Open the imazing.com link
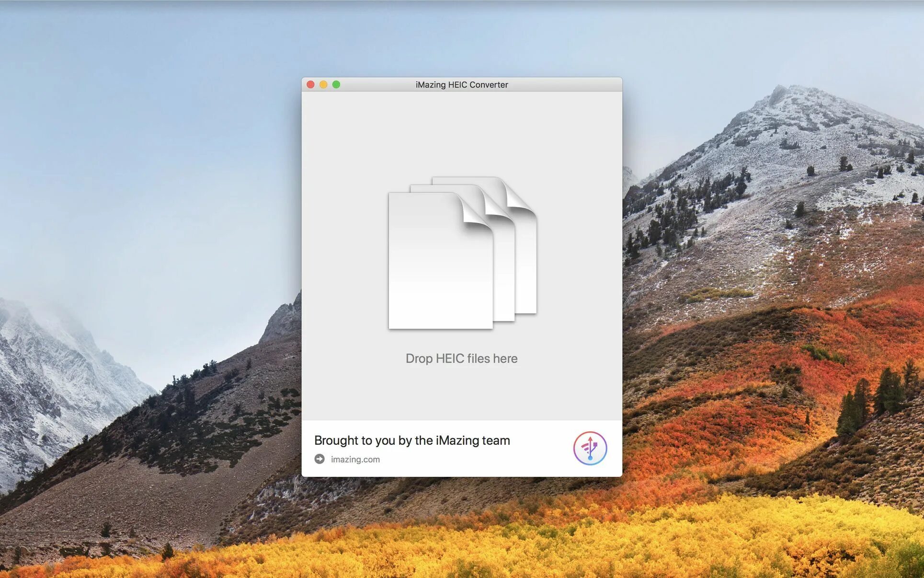This screenshot has height=578, width=924. [355, 459]
